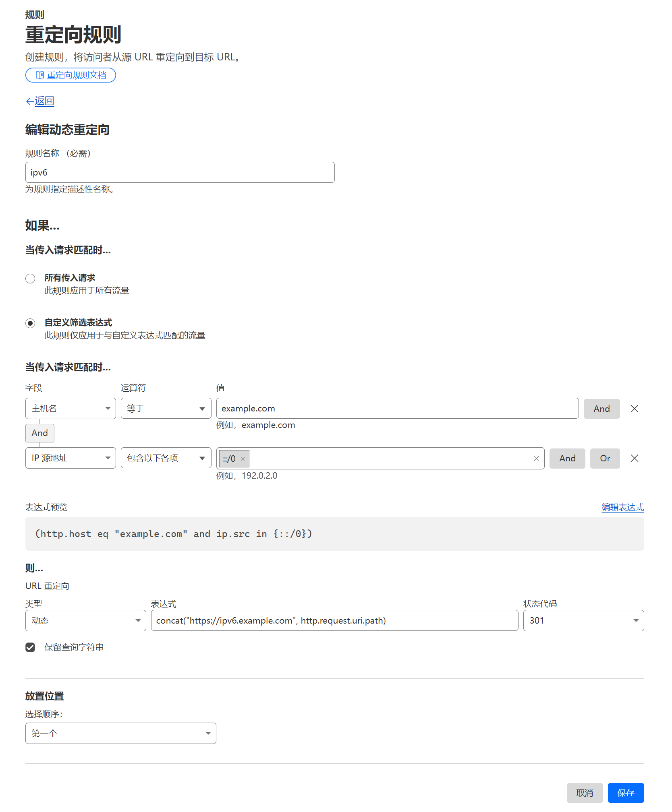
Task: Click the Or button on IP row
Action: pos(604,459)
